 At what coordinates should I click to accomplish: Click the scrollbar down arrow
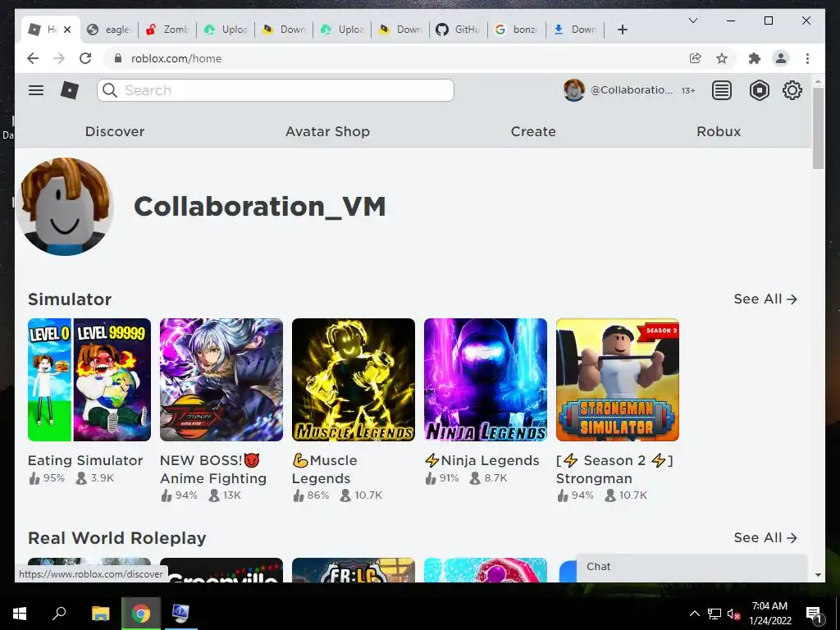pos(818,575)
